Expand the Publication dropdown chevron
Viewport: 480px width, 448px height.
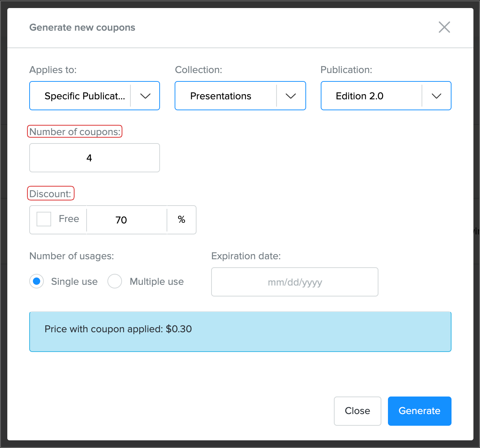point(437,96)
